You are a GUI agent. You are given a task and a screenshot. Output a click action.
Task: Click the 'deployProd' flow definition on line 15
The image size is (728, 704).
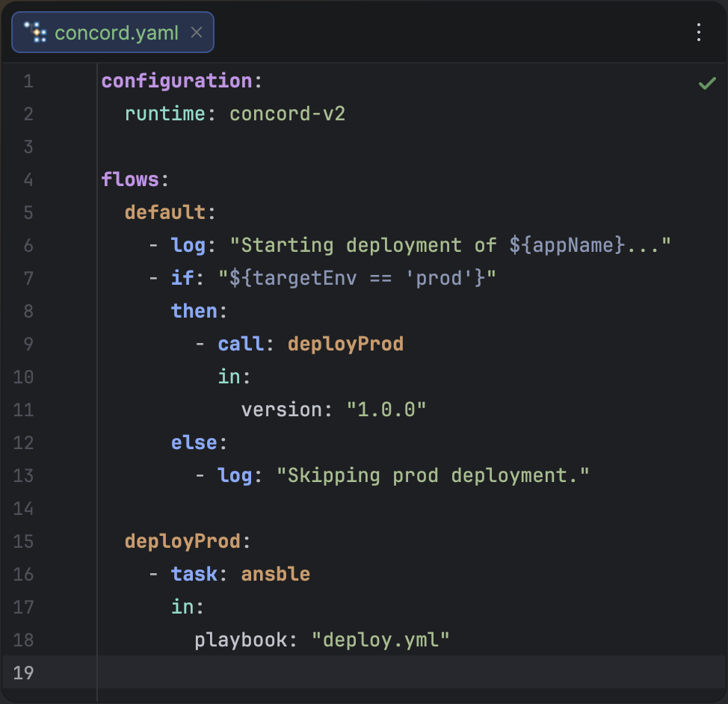pyautogui.click(x=182, y=541)
